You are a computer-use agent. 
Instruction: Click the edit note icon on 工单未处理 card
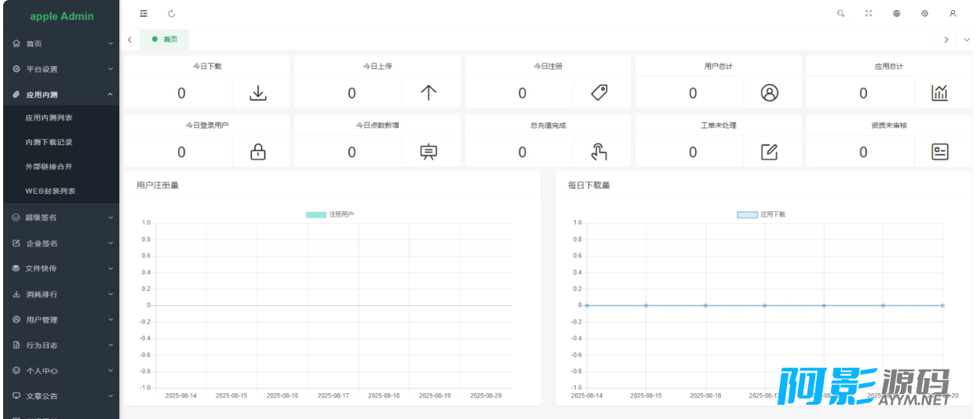pyautogui.click(x=770, y=152)
